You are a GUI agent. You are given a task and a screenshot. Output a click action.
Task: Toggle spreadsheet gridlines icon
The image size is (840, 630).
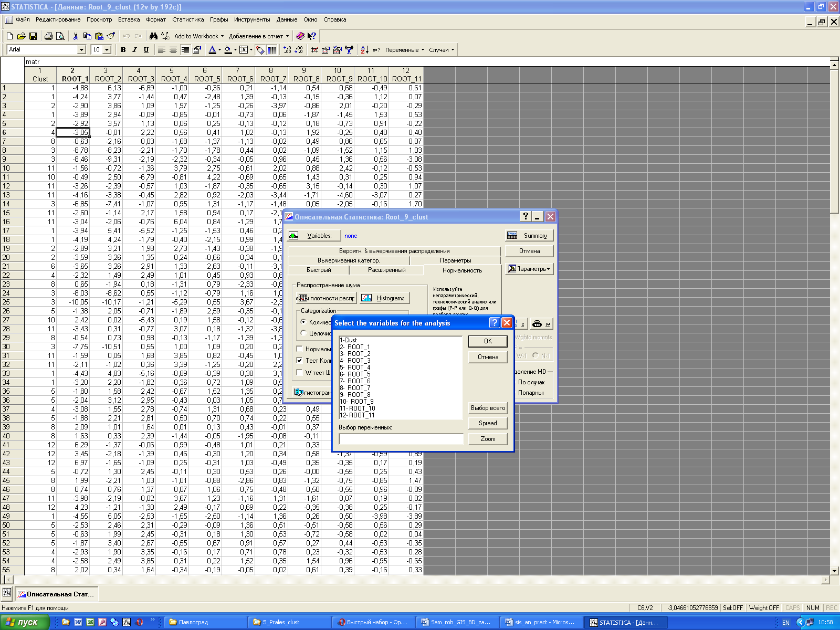[272, 50]
